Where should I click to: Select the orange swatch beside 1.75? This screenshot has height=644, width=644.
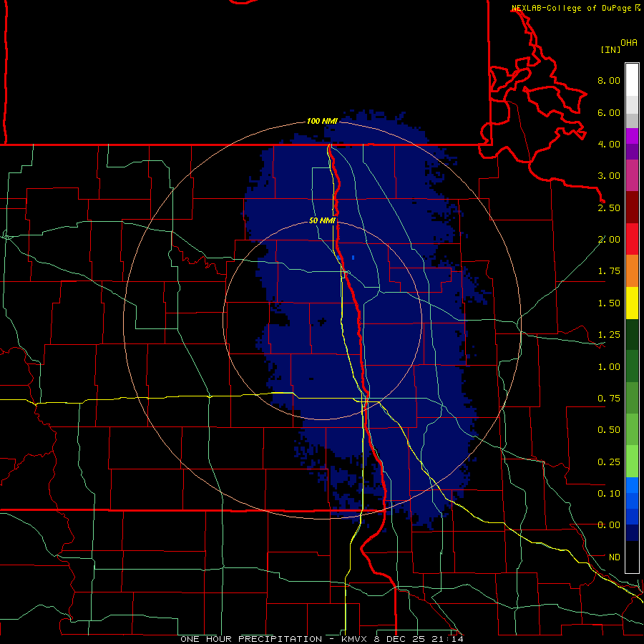pos(632,271)
